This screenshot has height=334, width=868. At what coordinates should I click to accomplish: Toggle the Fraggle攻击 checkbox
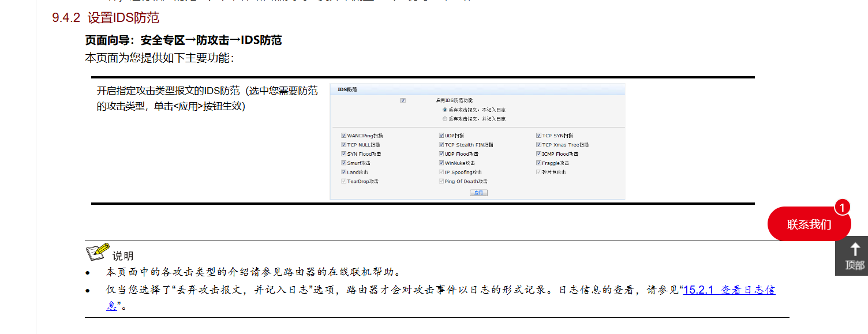[539, 163]
